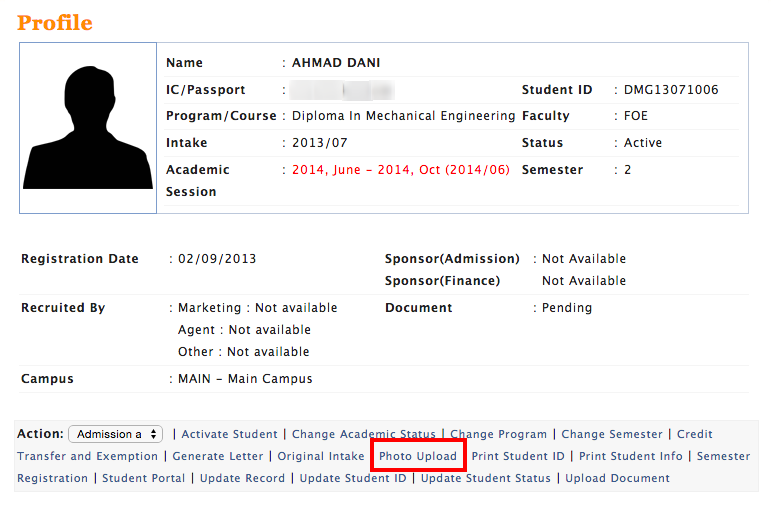Click the Sponsor(Finance) Not Available value

click(584, 281)
